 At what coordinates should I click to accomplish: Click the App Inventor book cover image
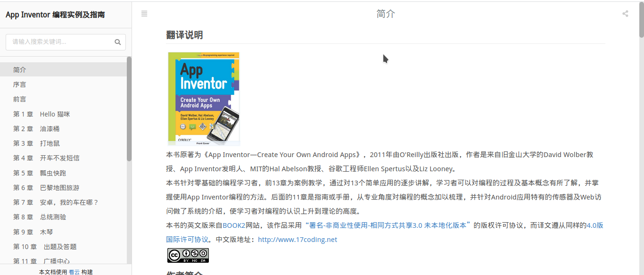pos(203,98)
